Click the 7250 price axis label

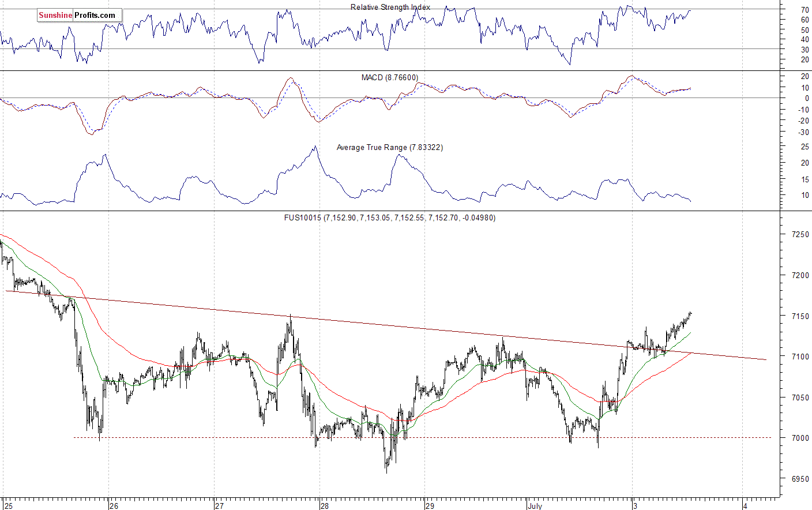tap(800, 235)
